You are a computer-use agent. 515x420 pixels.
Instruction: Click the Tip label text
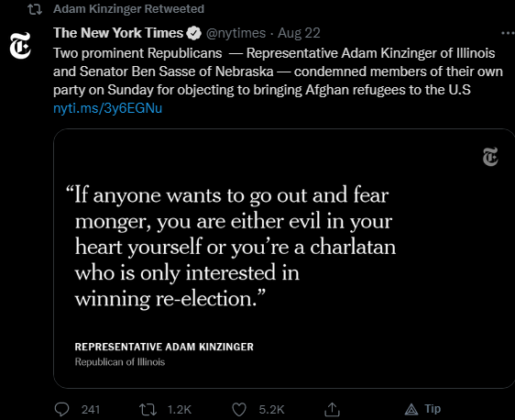tap(433, 409)
